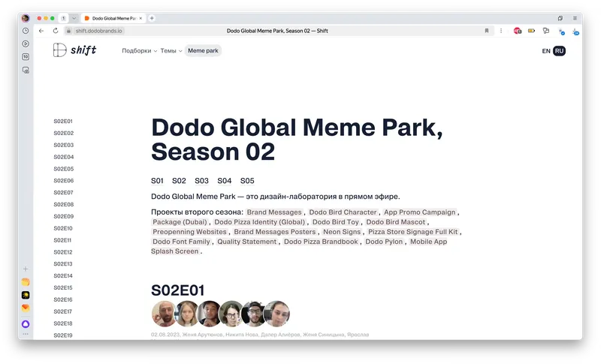Open the extensions icon in toolbar
The image size is (601, 364).
tap(546, 31)
